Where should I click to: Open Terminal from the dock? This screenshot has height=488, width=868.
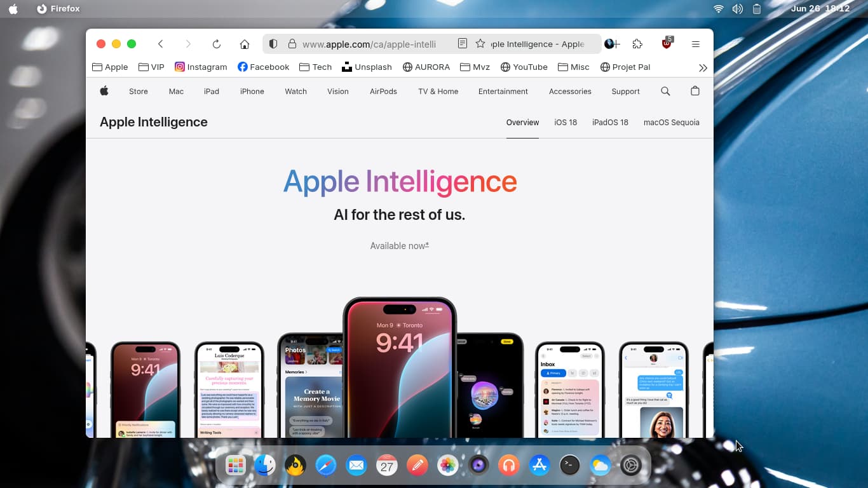570,466
